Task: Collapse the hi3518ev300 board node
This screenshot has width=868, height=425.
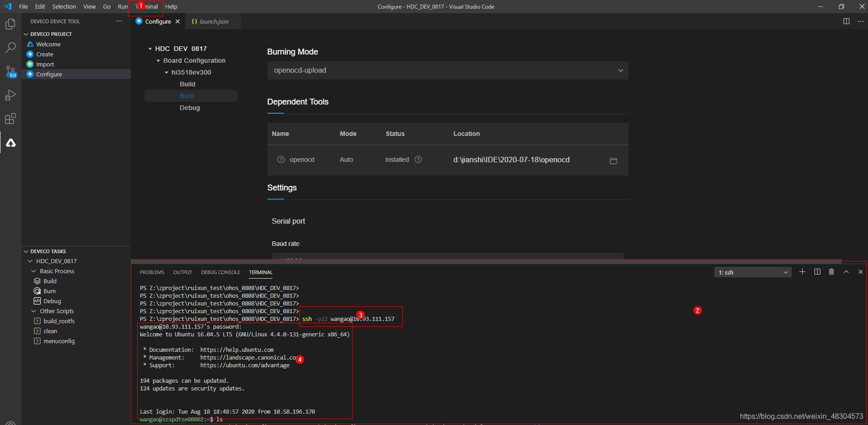Action: pyautogui.click(x=166, y=72)
